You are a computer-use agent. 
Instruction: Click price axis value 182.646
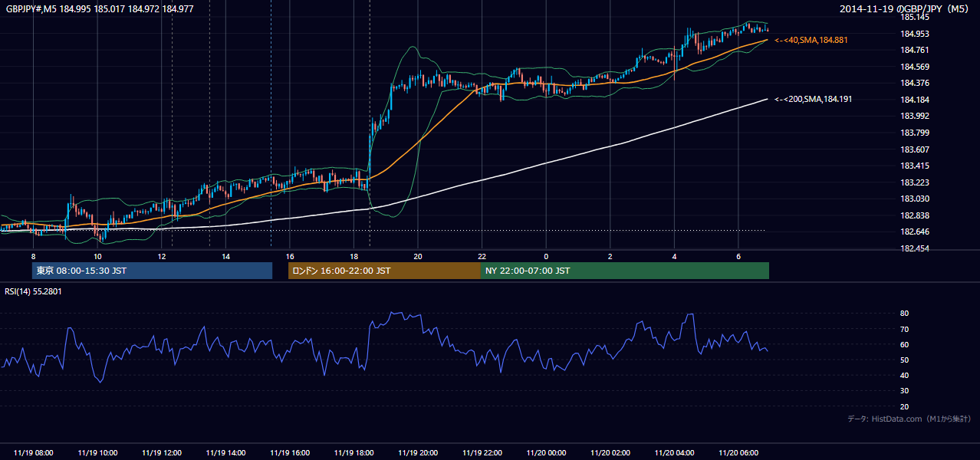click(x=915, y=232)
